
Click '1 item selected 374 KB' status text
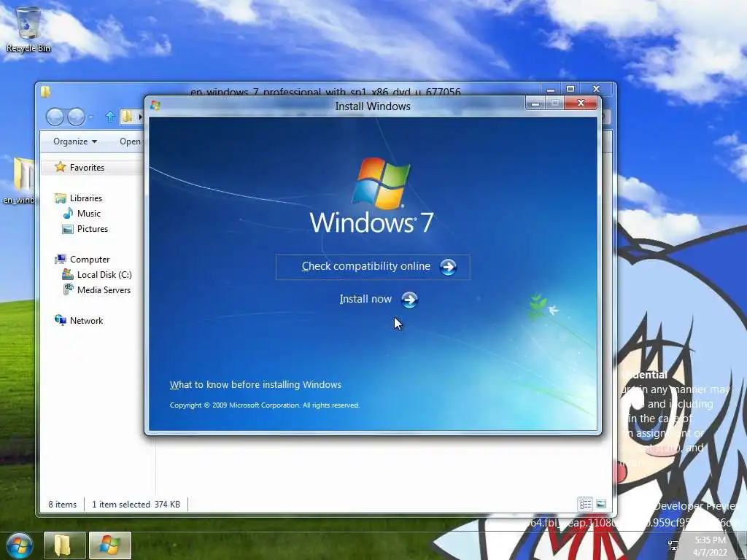pos(136,505)
